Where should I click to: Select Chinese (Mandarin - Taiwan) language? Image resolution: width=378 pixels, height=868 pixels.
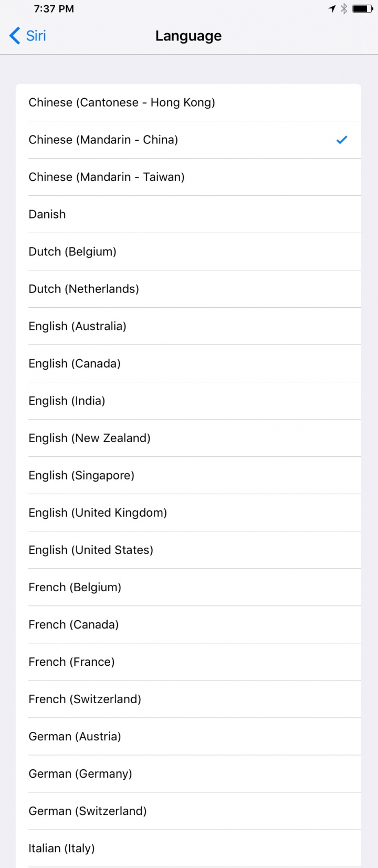188,177
